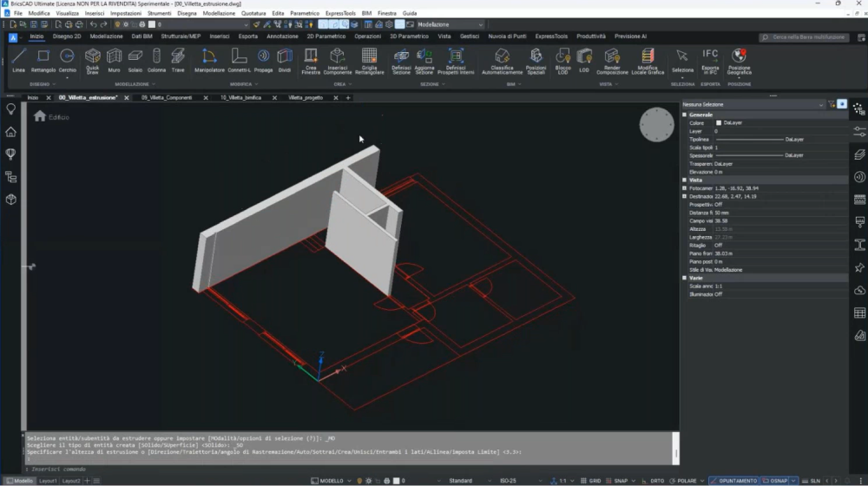The image size is (868, 486).
Task: Open the Parametrico menu
Action: point(304,14)
